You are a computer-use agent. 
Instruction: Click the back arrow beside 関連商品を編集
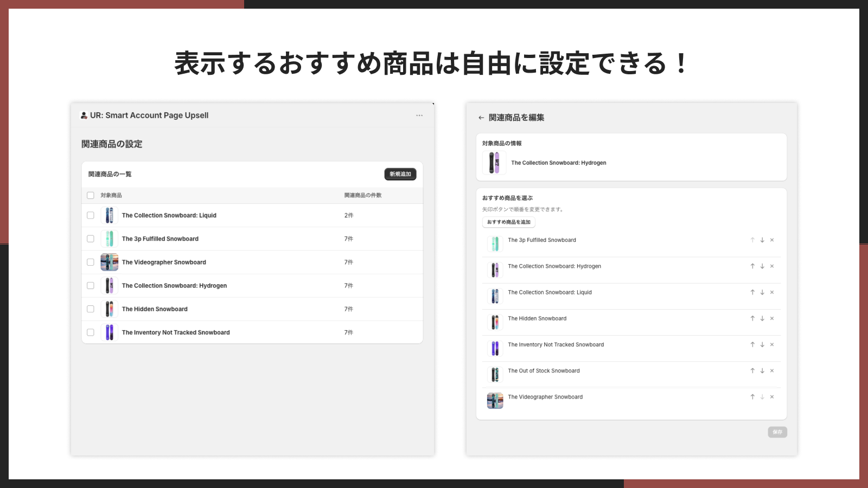[x=481, y=118]
